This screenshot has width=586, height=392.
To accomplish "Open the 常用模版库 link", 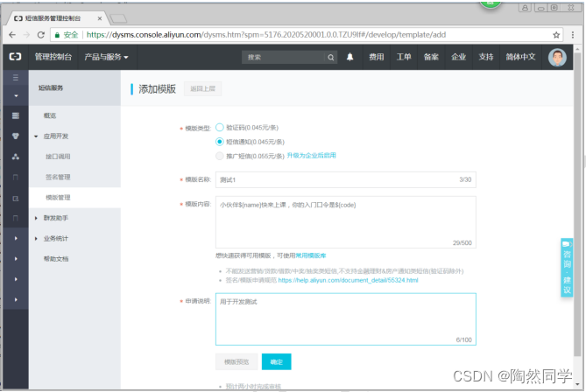I will [x=311, y=255].
